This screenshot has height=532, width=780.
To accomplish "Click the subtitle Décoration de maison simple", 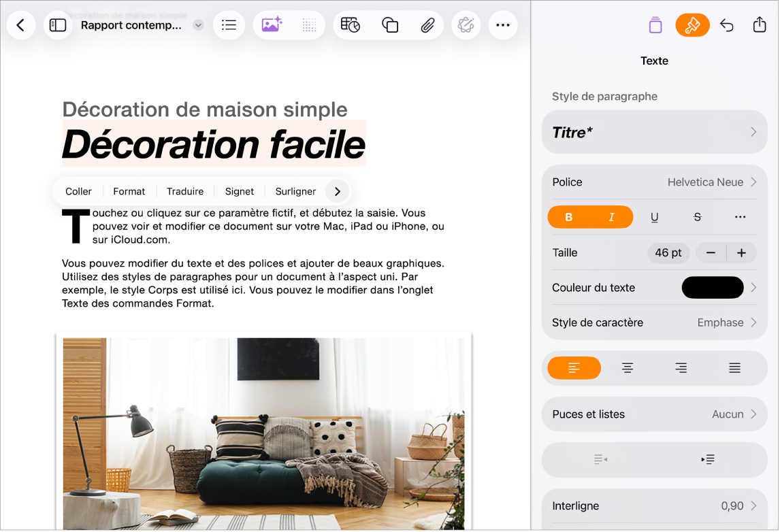I will [205, 110].
